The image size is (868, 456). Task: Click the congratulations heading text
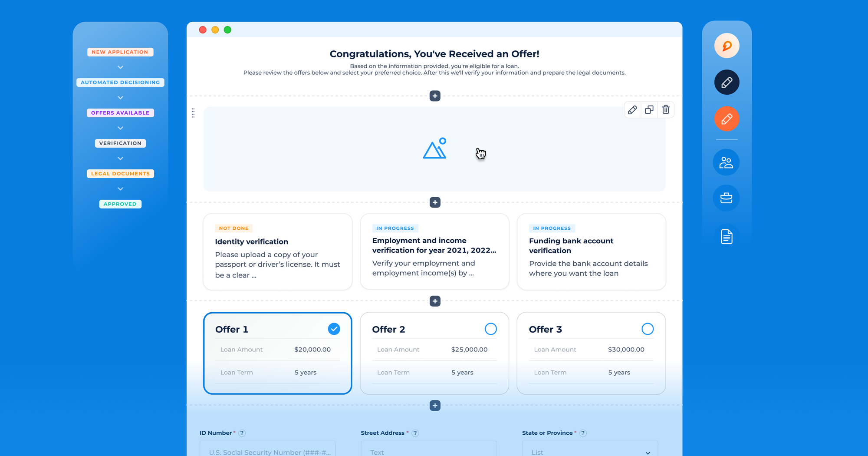[434, 54]
